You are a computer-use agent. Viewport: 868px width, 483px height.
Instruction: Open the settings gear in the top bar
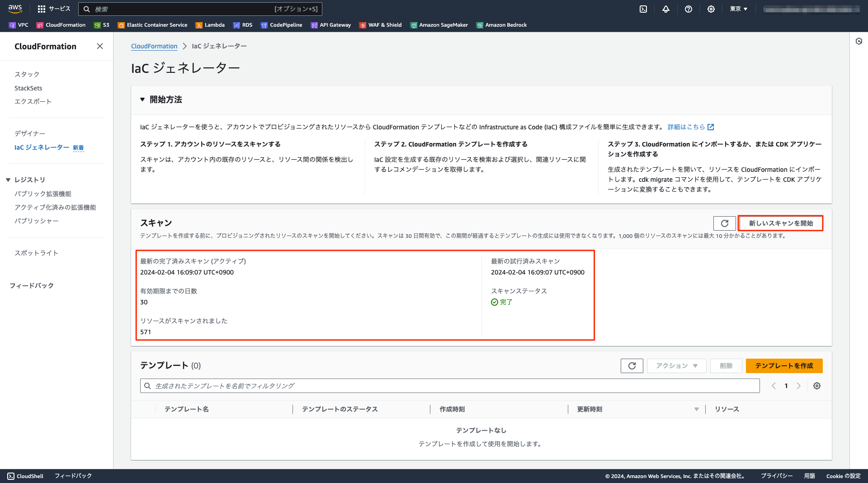711,9
